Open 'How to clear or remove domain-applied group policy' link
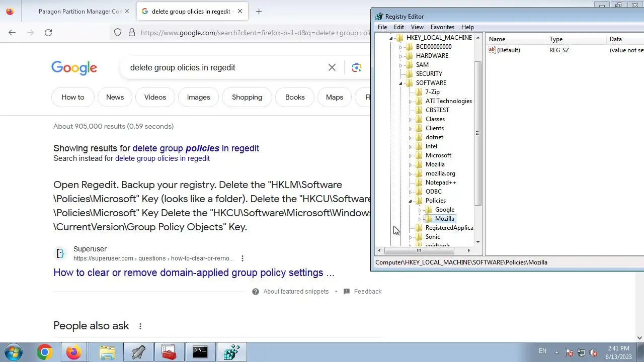644x362 pixels. [194, 273]
